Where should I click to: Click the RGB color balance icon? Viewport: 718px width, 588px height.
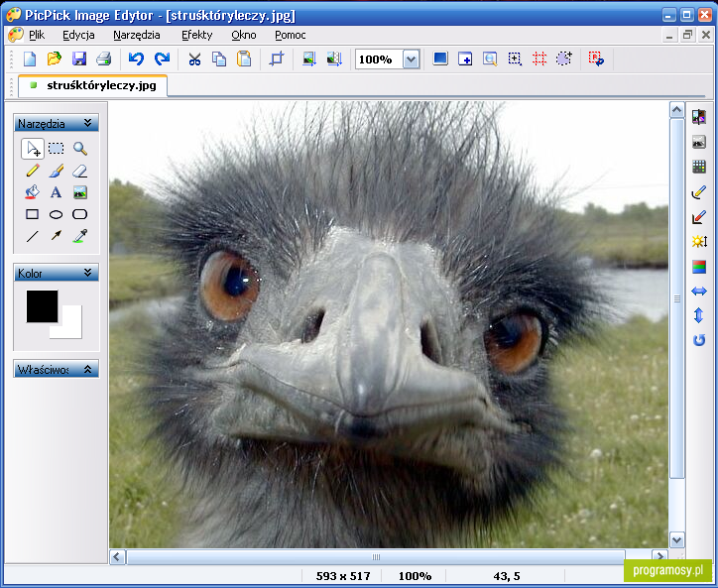699,267
